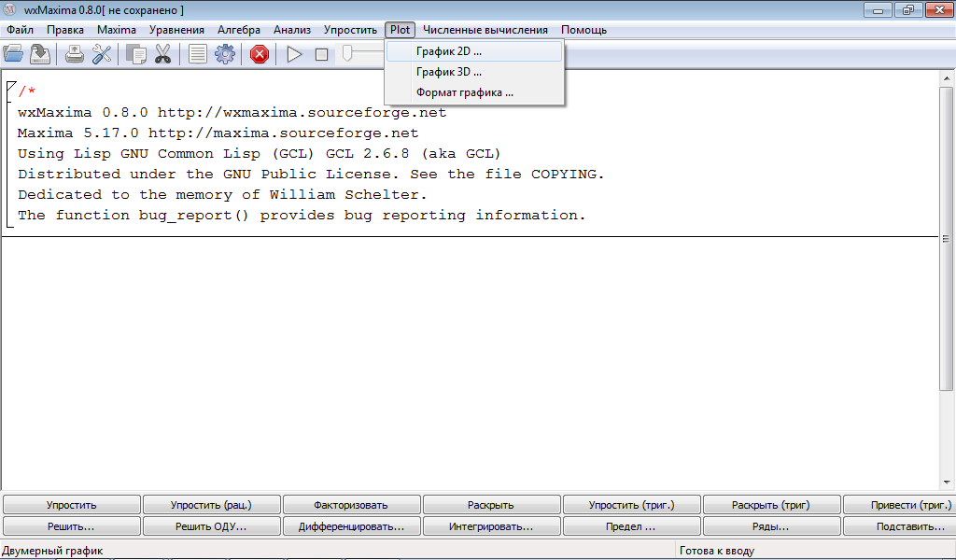Open the Численные вычисления menu
956x560 pixels.
point(485,30)
